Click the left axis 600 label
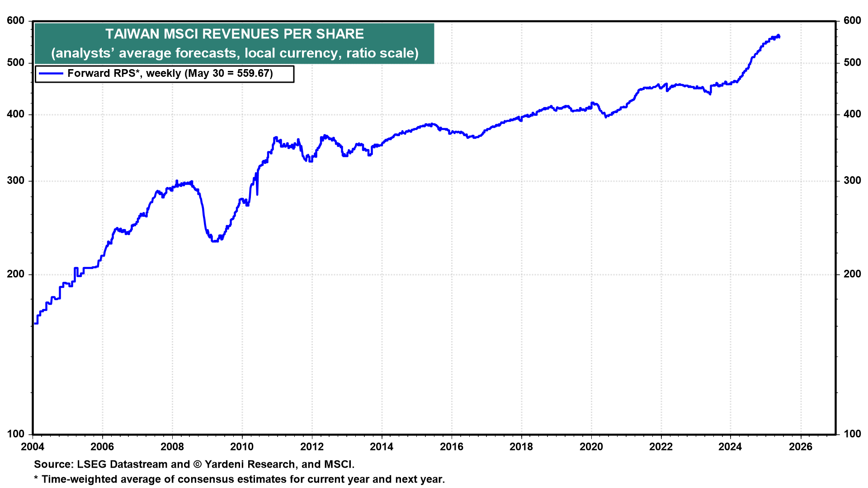Screen dimensions: 868x488 coord(16,21)
